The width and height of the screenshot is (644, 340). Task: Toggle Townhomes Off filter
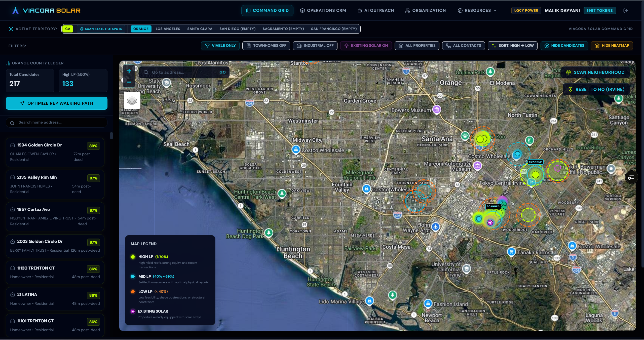[266, 46]
